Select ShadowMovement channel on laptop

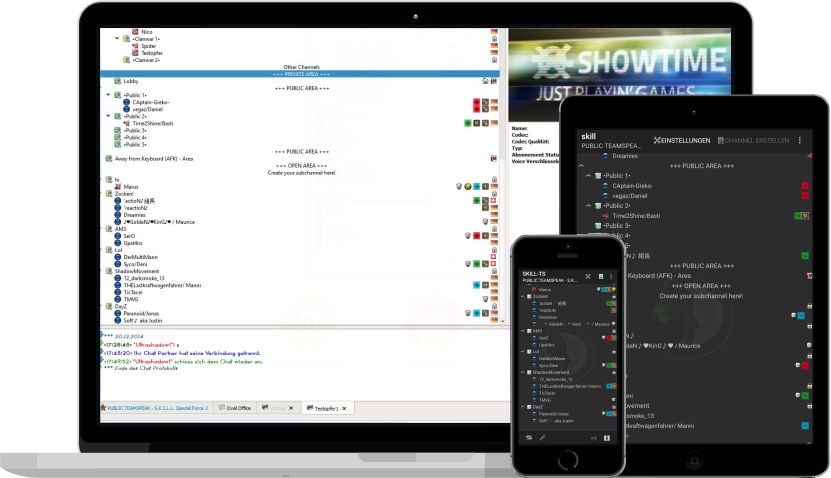tap(137, 271)
